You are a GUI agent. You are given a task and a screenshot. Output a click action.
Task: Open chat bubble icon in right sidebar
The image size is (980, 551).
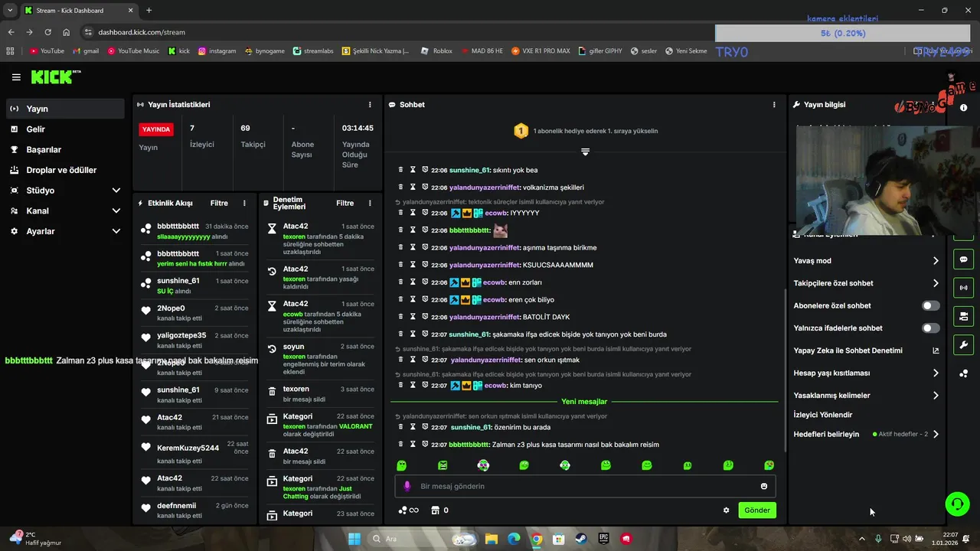[x=963, y=259]
